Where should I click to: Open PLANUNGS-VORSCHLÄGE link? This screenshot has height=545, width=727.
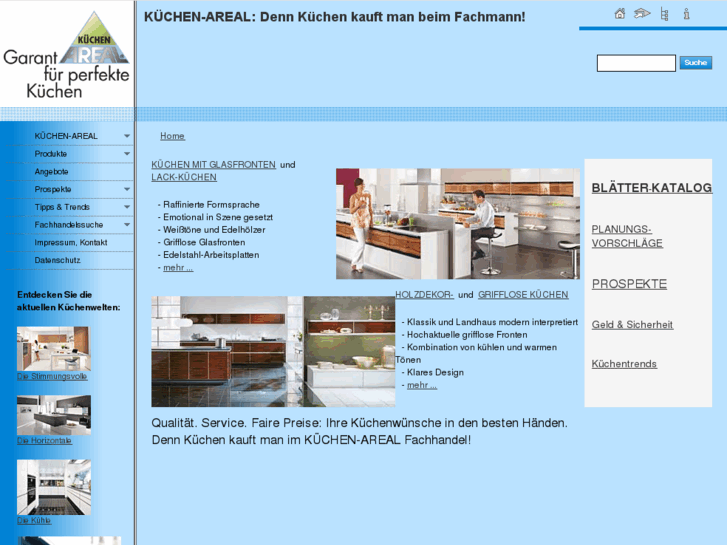click(x=627, y=236)
